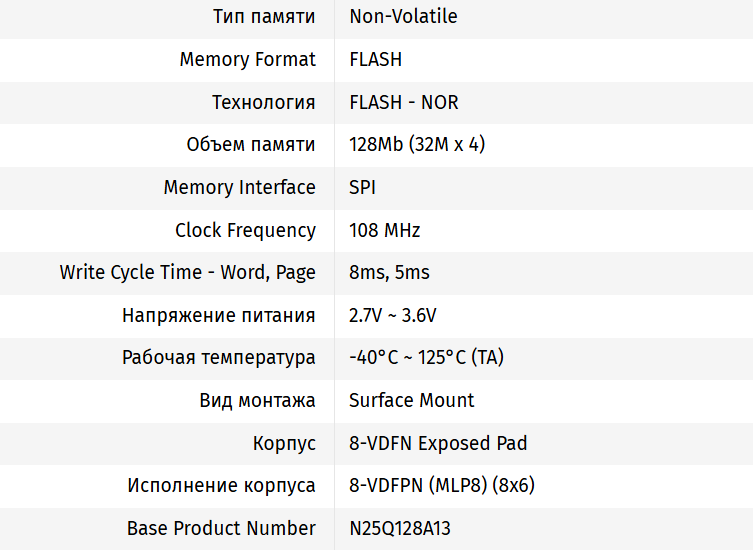The height and width of the screenshot is (550, 753).
Task: Click the "2.7V ~ 3.6V" voltage value
Action: pos(392,315)
